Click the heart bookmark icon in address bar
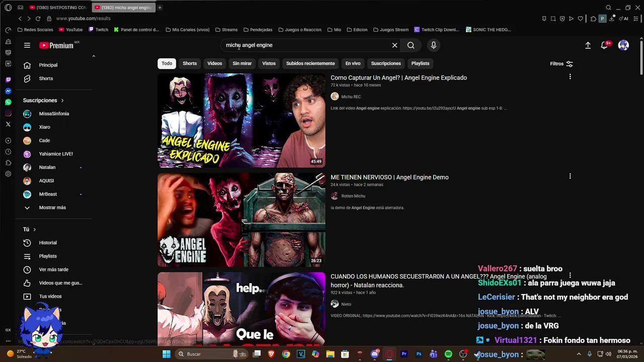 pyautogui.click(x=580, y=19)
